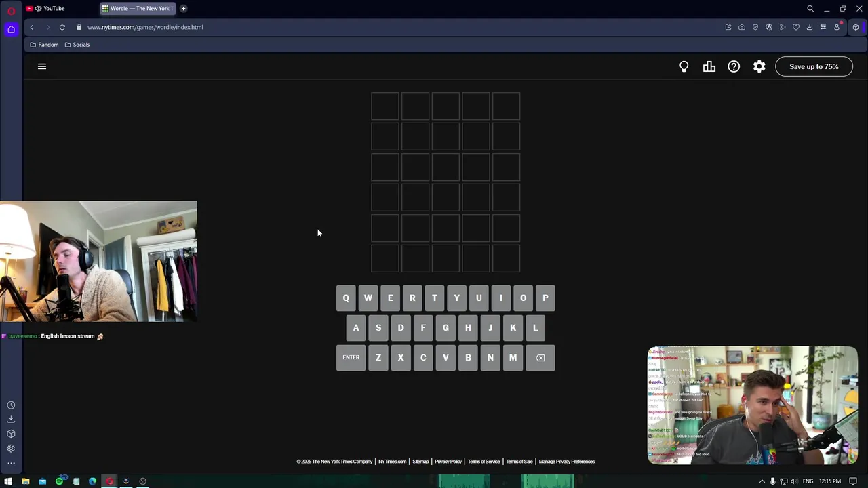The width and height of the screenshot is (868, 488).
Task: Open the ENG language indicator in tray
Action: (808, 481)
